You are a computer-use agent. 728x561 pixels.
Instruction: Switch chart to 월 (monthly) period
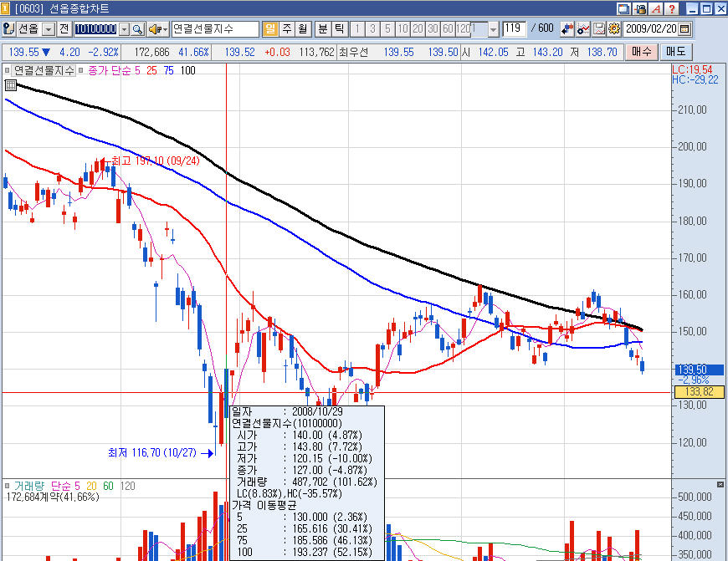pyautogui.click(x=302, y=29)
